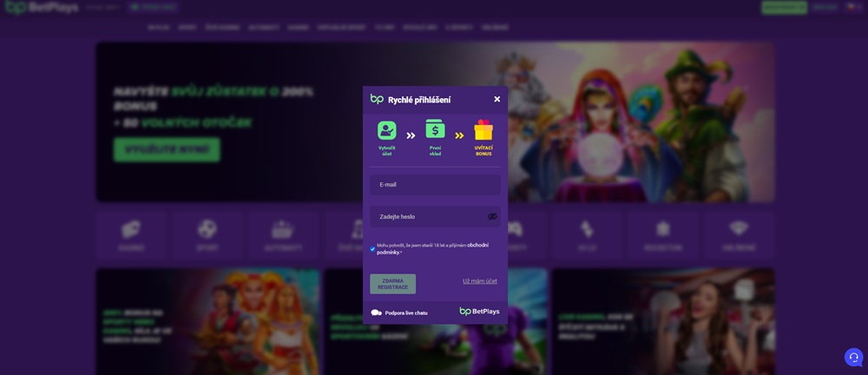Open the headset support chat widget

pyautogui.click(x=853, y=358)
